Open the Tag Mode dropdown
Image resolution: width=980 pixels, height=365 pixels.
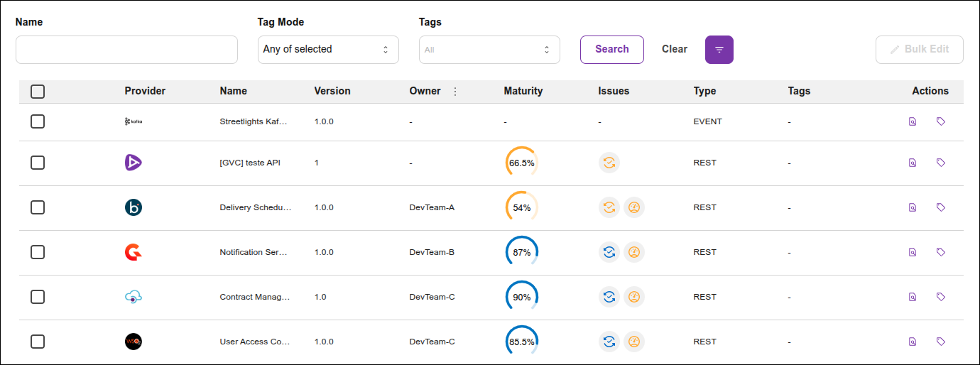pos(328,50)
